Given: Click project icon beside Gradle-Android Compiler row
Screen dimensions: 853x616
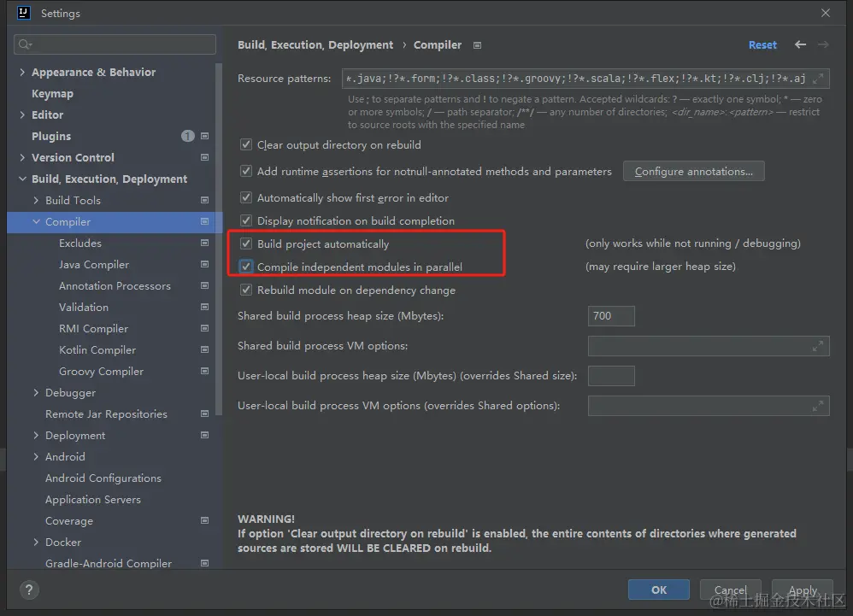Looking at the screenshot, I should [x=204, y=563].
